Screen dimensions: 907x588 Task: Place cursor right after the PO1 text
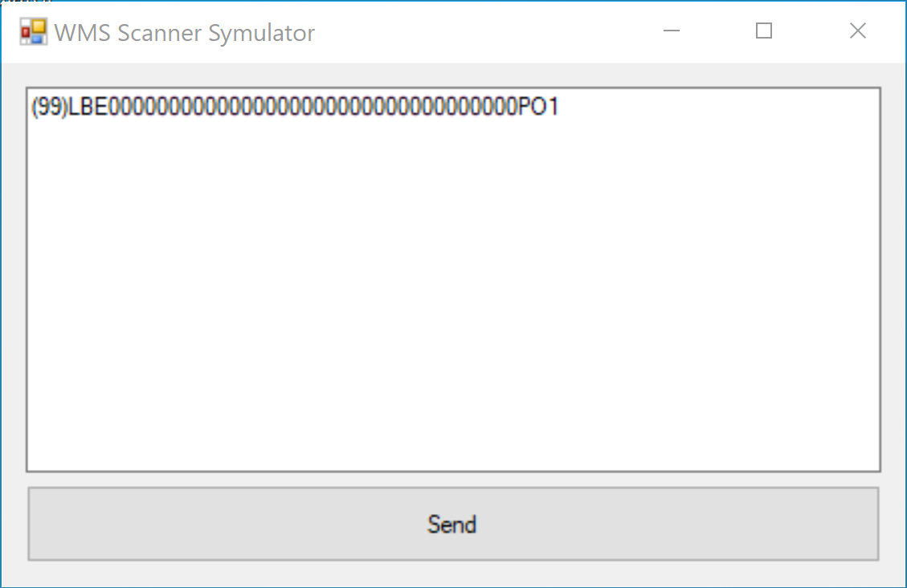(560, 108)
